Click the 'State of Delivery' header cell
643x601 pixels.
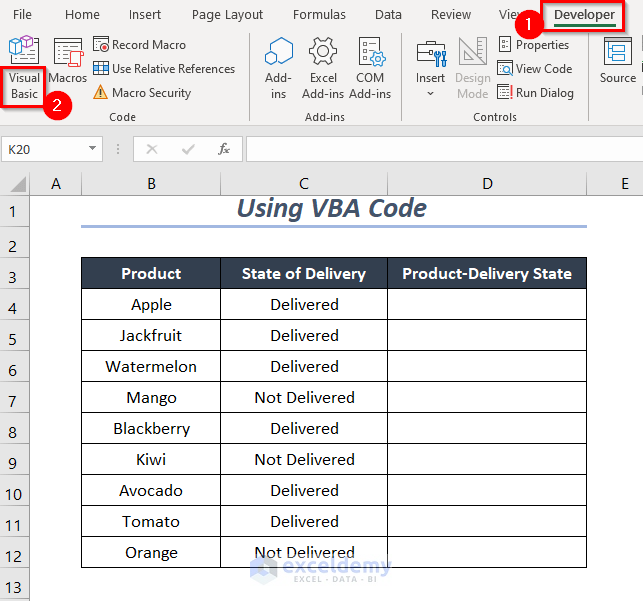[304, 273]
